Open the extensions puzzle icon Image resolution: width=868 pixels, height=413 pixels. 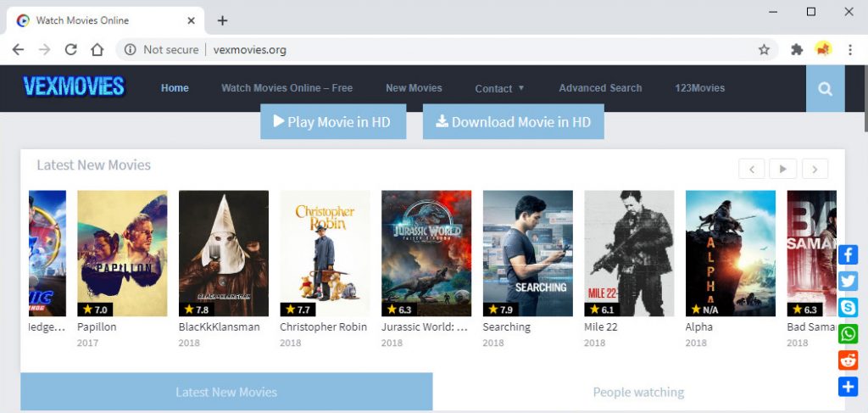[x=797, y=50]
